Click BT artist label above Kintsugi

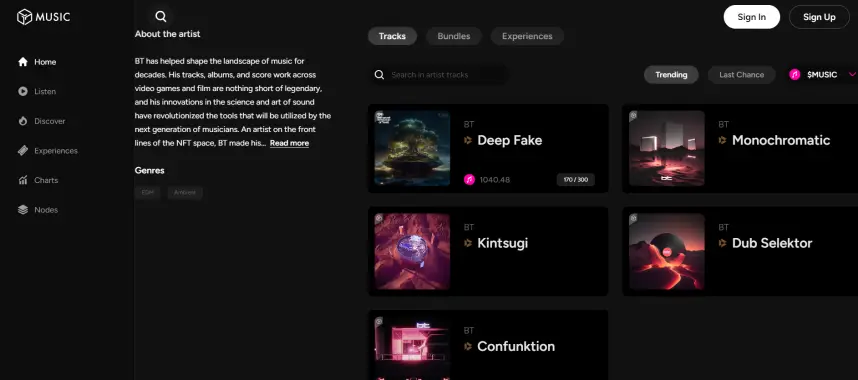(469, 227)
